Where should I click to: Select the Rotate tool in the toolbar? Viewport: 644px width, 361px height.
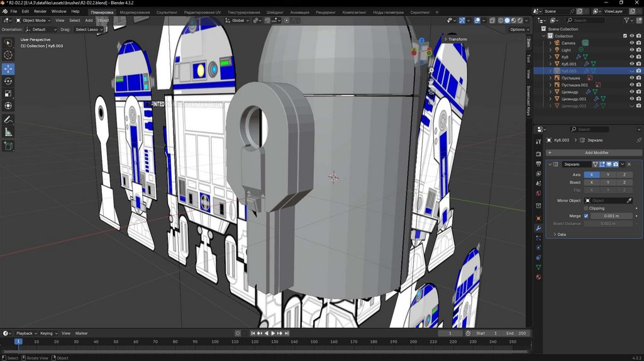click(8, 81)
